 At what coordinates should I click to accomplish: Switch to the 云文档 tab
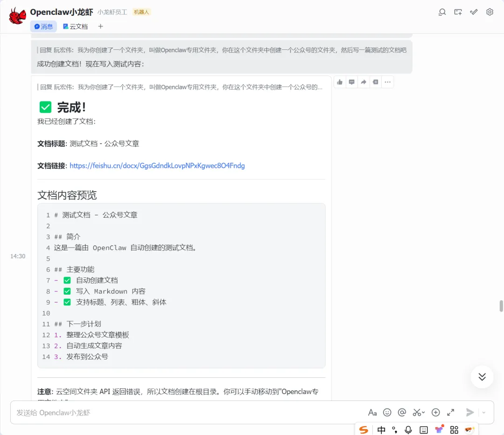tap(75, 26)
